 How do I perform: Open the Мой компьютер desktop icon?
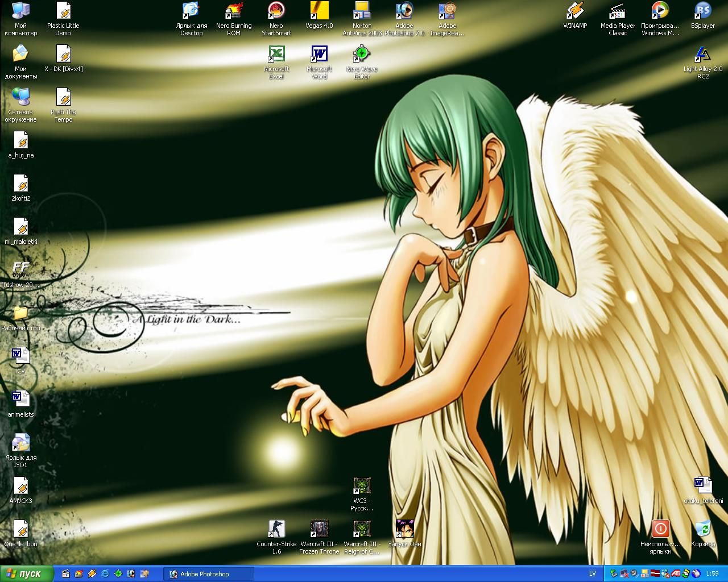click(x=20, y=19)
